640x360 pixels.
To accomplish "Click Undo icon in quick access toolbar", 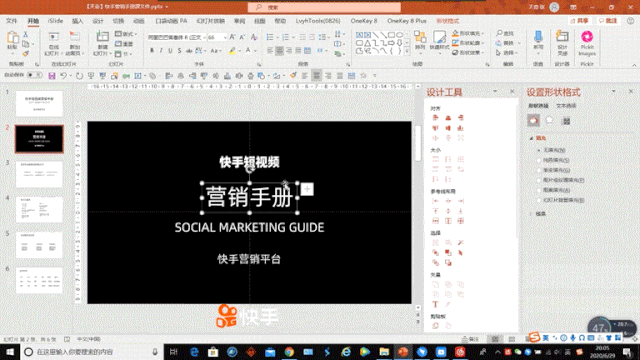I will 63,76.
